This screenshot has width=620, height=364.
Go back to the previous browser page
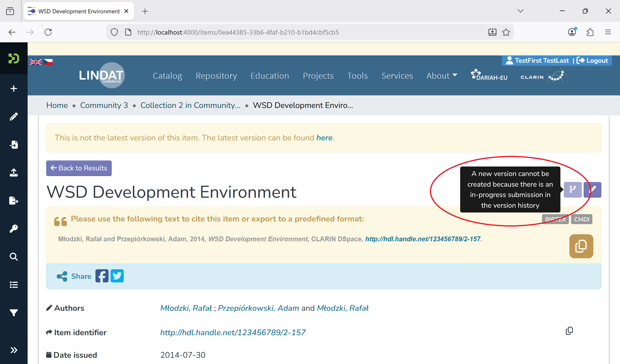pos(12,32)
